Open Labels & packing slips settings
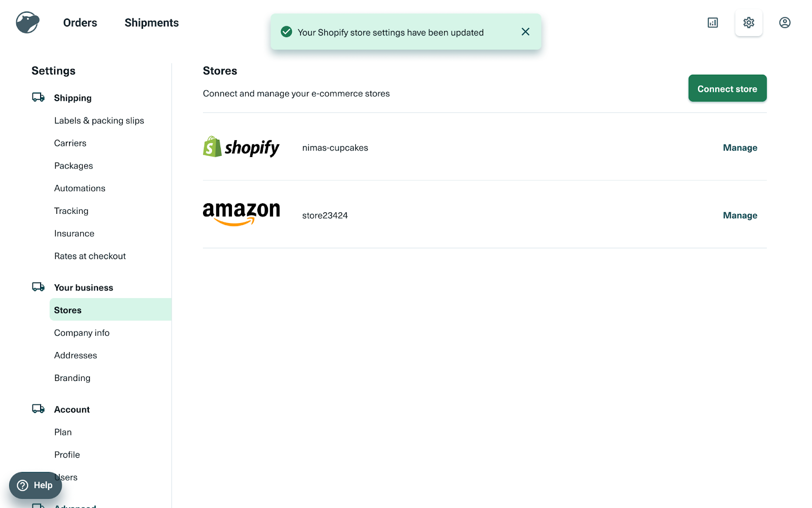Screen dimensions: 812x508 pyautogui.click(x=99, y=120)
